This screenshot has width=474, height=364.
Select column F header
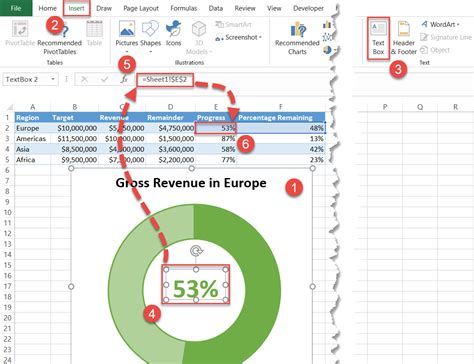coord(280,107)
